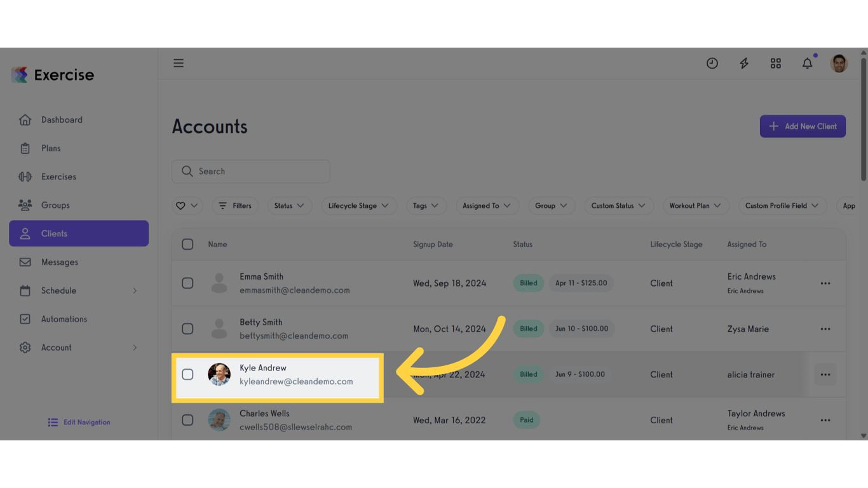Image resolution: width=868 pixels, height=488 pixels.
Task: Check the checkbox next to Kyle Andrew
Action: (187, 374)
